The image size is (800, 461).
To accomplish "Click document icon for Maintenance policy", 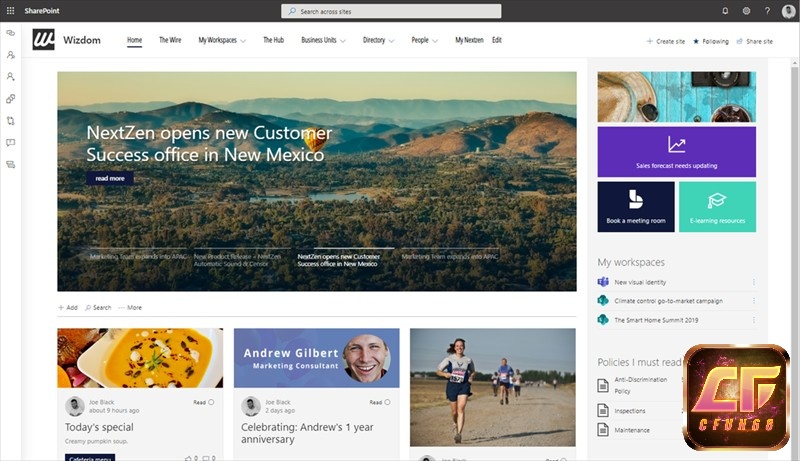I will (x=603, y=429).
